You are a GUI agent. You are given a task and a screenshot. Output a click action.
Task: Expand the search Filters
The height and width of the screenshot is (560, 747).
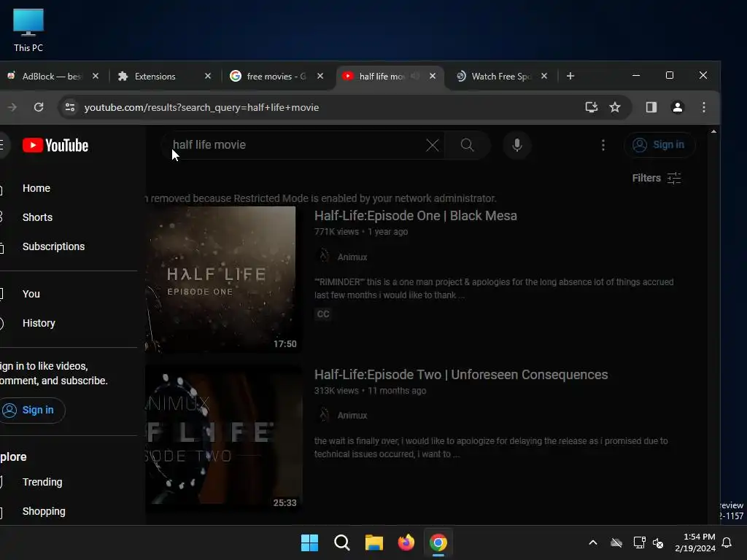657,178
